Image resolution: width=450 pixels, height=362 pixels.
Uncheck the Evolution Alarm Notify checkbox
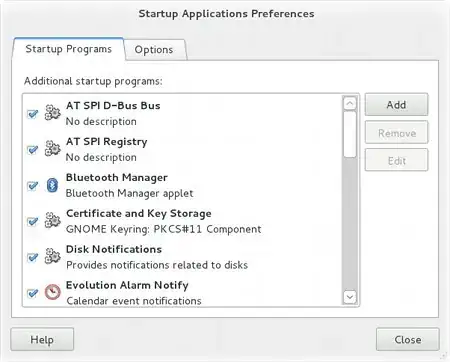pos(33,293)
